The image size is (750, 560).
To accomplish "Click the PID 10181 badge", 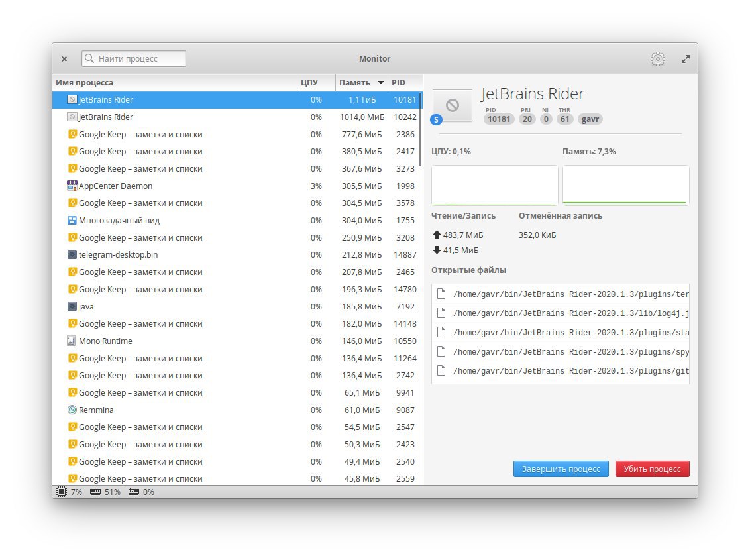I will tap(499, 119).
